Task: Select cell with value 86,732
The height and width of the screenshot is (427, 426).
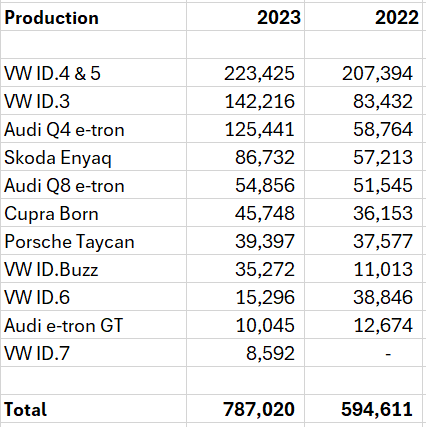Action: point(245,157)
